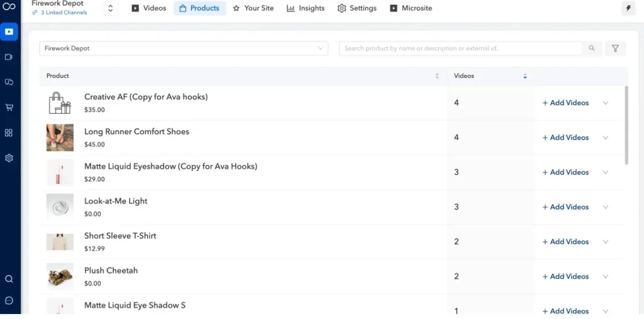The image size is (644, 319).
Task: Click the $12.99 price text
Action: pos(94,249)
